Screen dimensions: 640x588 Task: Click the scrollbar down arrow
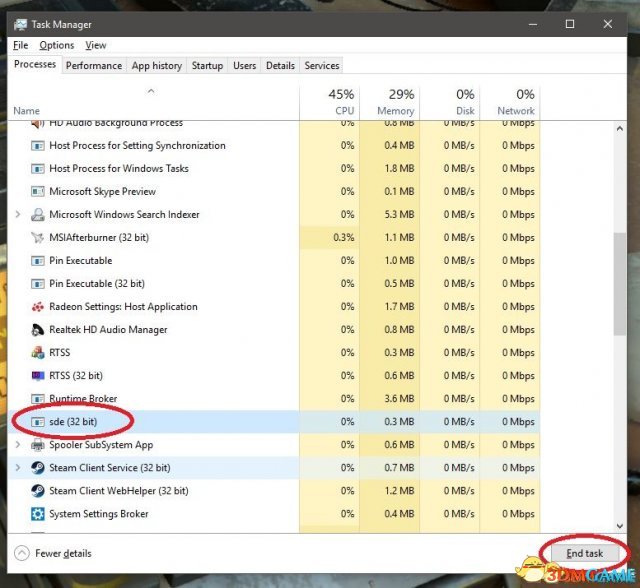(x=620, y=526)
